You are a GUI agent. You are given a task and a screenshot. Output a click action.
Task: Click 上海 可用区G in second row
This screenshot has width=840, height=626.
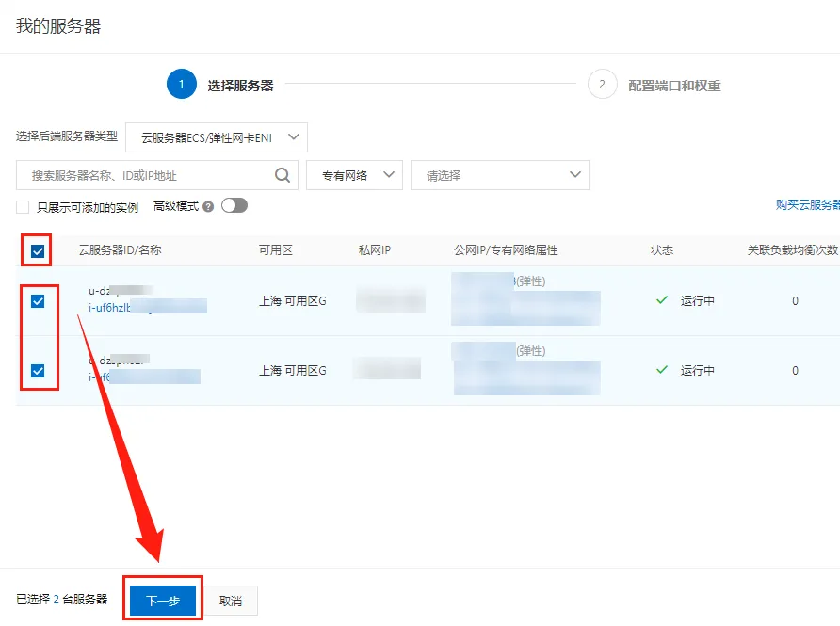point(293,371)
